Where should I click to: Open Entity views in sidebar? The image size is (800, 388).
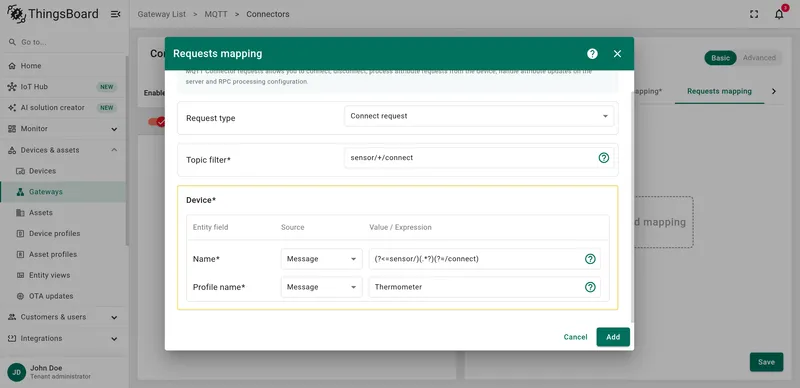point(64,275)
